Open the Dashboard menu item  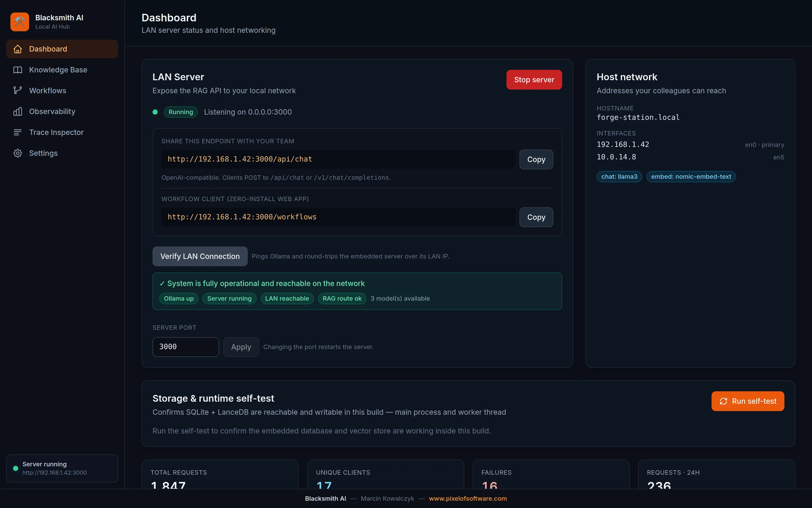62,49
